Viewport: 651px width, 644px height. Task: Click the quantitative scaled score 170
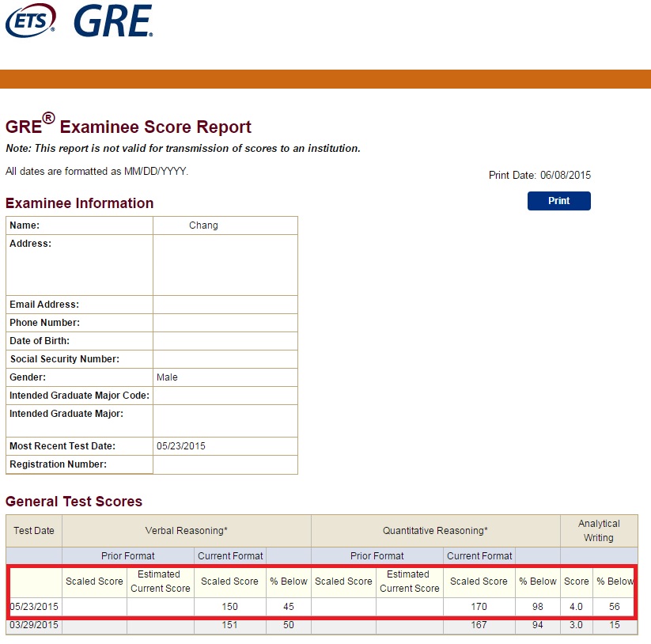tap(479, 607)
